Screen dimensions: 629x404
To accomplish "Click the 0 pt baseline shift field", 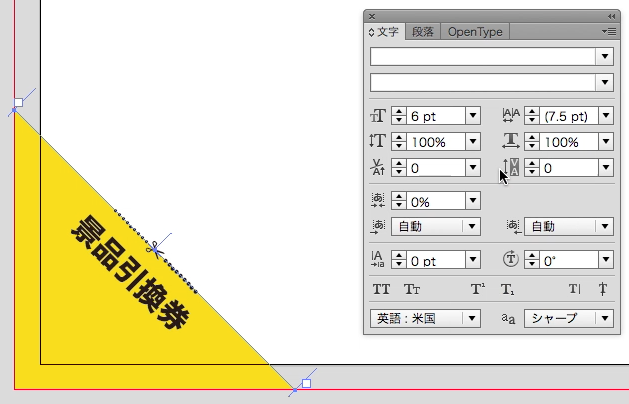I will coord(436,260).
